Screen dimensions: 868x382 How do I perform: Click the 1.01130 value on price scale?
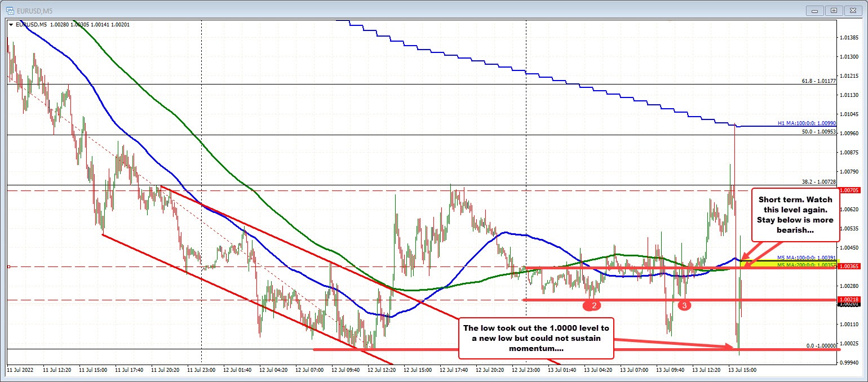pyautogui.click(x=849, y=95)
